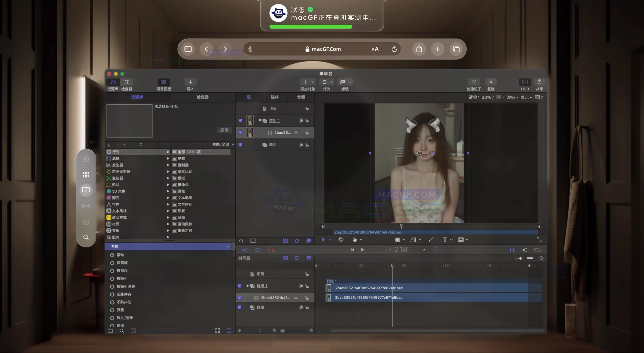Collapse 群组 1 with its disclosure triangle
Screen dimensions: 644x353
260,120
